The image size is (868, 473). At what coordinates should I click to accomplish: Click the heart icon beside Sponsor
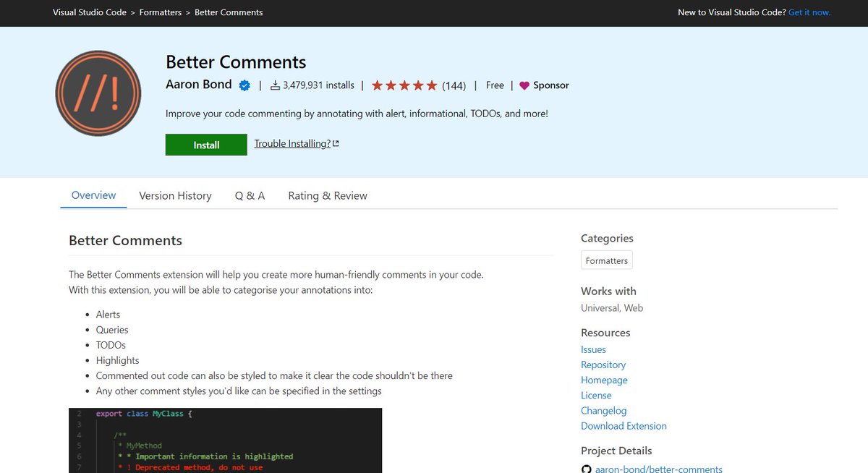[x=524, y=85]
